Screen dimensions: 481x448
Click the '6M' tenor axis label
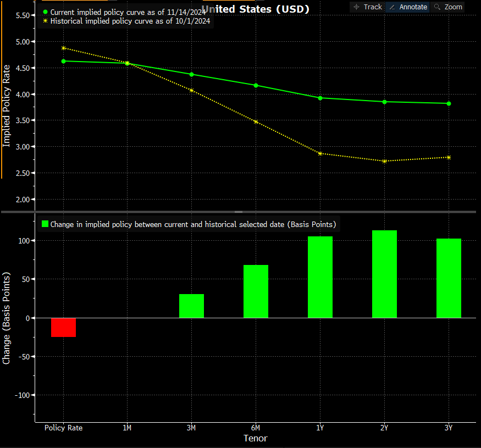pos(256,428)
